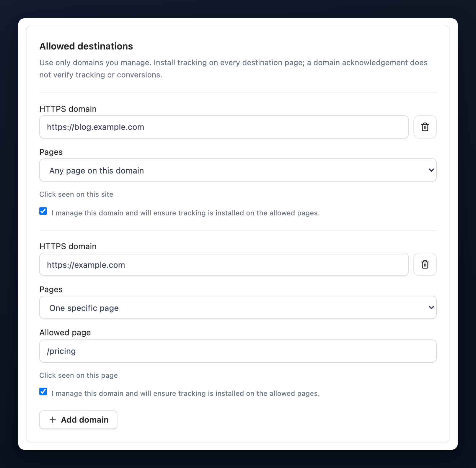Click chevron arrow of second Pages select
Viewport: 476px width, 468px height.
431,307
